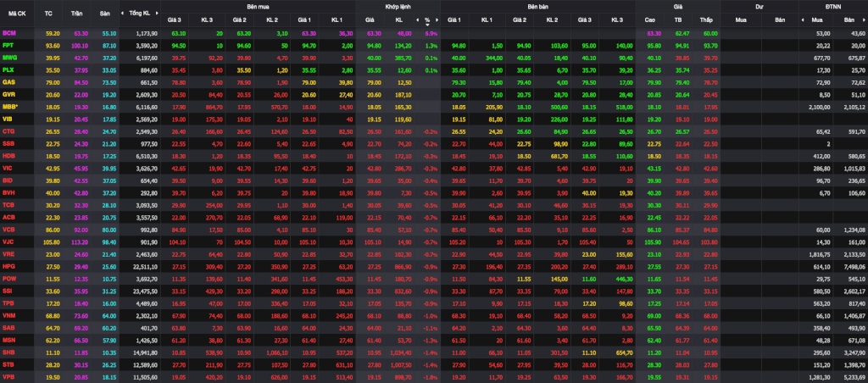The width and height of the screenshot is (868, 383).
Task: Click the left arrow beside Tổng KL header
Action: coord(122,13)
